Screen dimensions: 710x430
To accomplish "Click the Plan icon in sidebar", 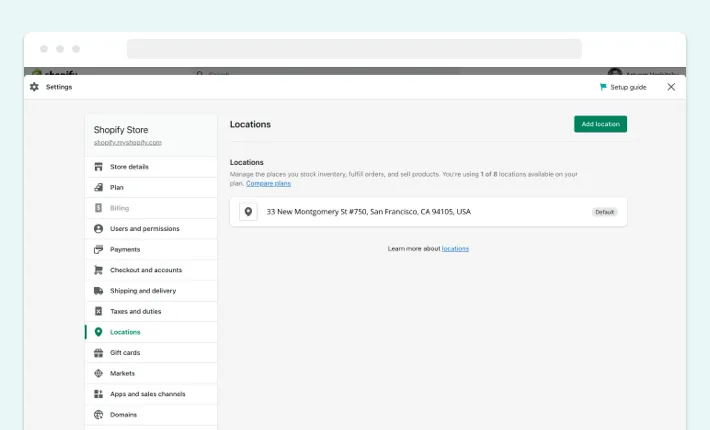I will click(x=98, y=187).
